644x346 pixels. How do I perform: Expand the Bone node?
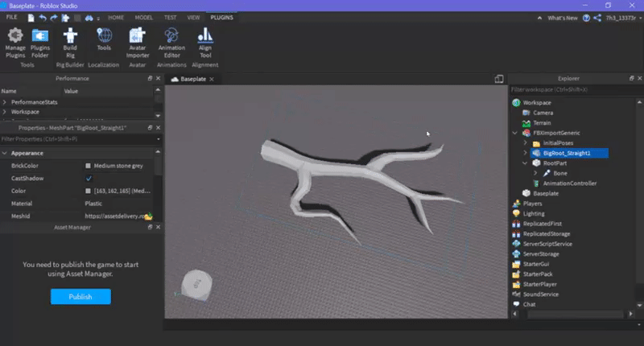pyautogui.click(x=535, y=173)
